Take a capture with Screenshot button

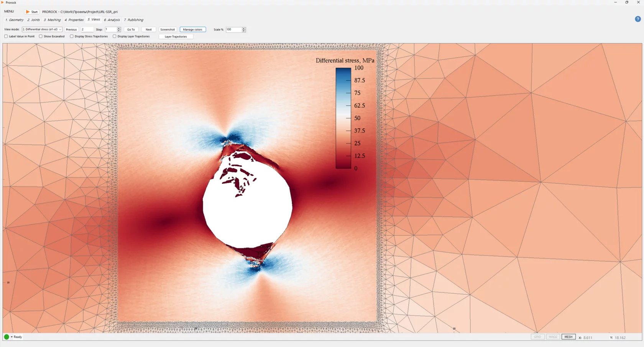168,29
